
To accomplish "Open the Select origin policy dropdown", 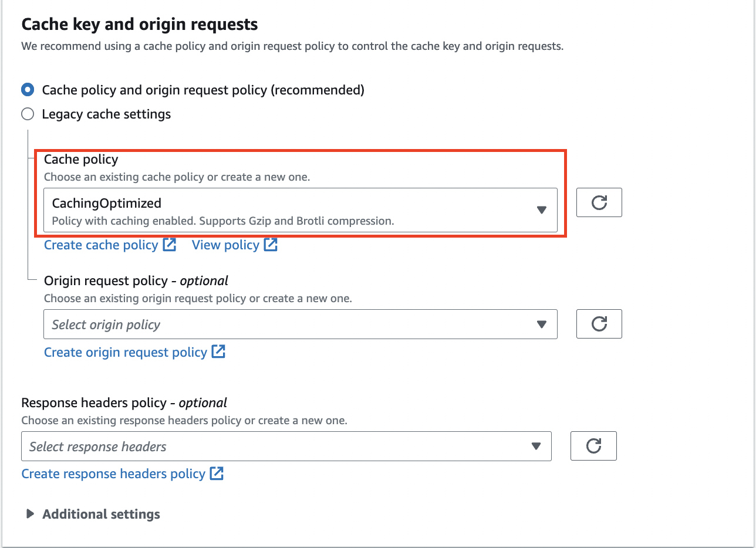I will [x=293, y=324].
